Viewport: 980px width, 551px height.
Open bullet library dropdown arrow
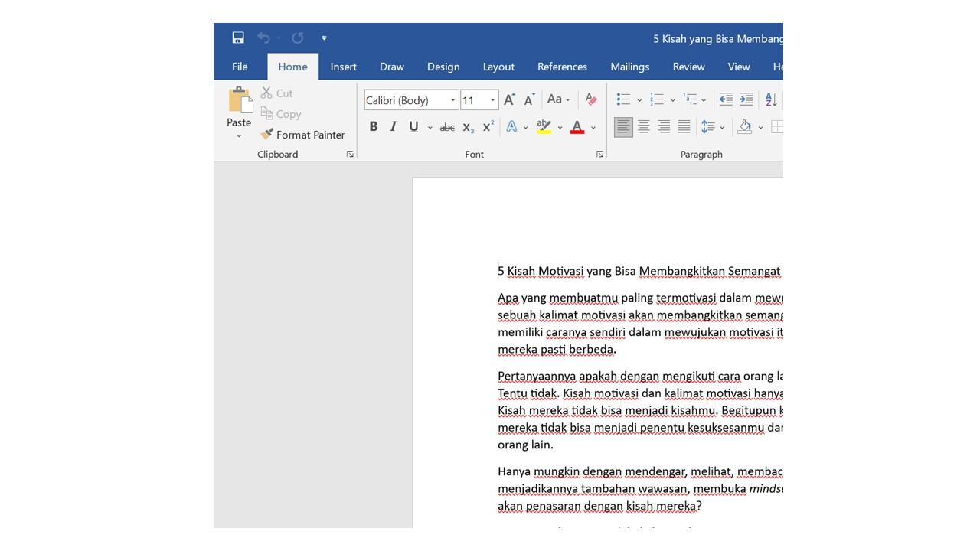639,100
